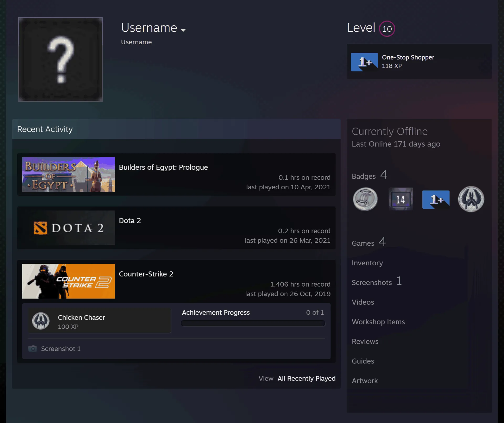Open the Videos link

click(x=363, y=302)
